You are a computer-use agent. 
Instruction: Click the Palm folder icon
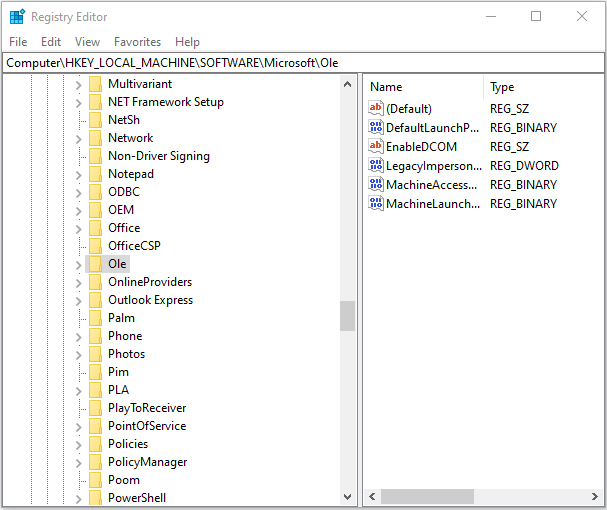tap(95, 318)
